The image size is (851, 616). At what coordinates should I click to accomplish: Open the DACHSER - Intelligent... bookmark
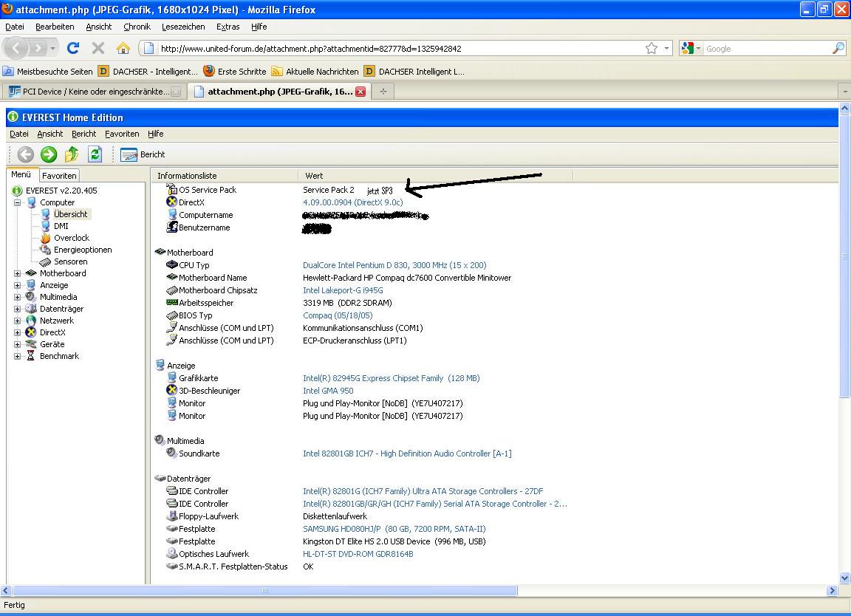tap(148, 72)
